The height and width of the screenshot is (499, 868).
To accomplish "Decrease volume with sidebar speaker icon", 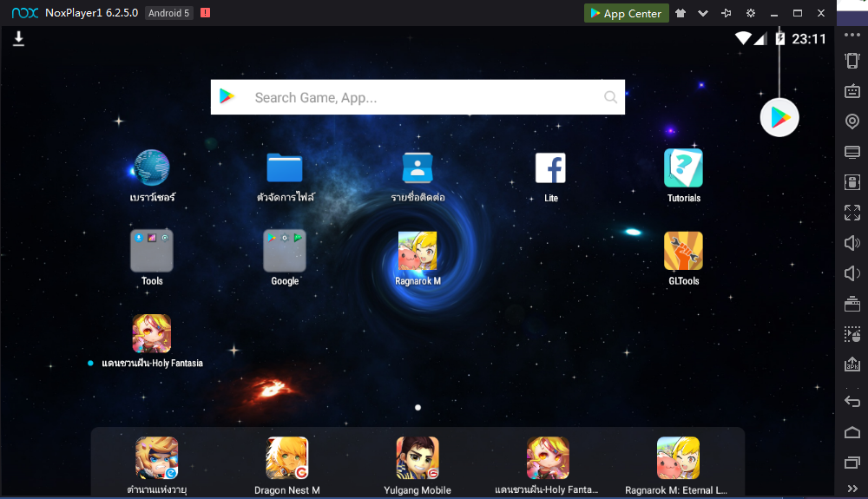I will click(x=852, y=273).
